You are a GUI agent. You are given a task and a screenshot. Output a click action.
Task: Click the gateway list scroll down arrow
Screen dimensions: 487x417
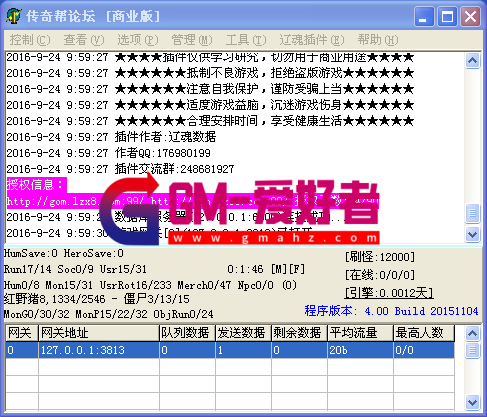[x=472, y=402]
